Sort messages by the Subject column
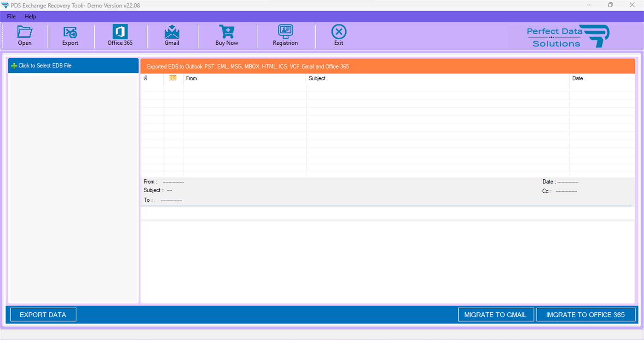 (x=317, y=78)
